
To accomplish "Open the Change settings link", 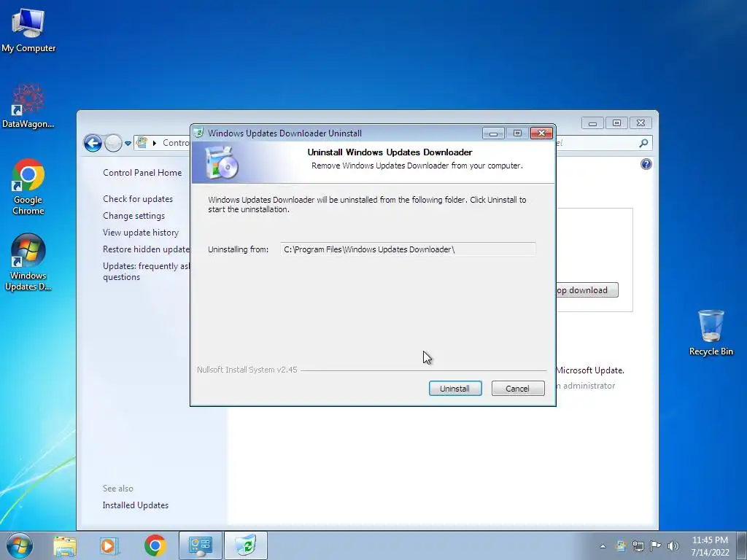I will coord(134,216).
